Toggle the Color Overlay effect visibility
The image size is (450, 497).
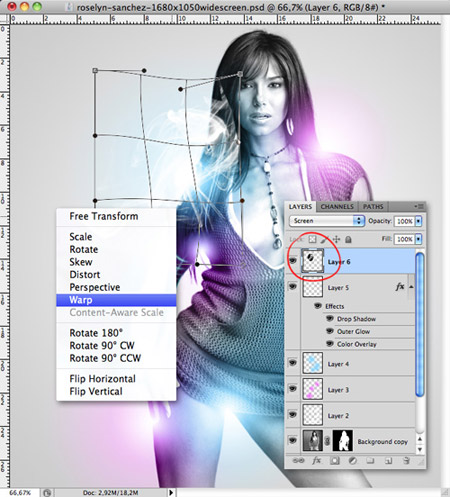(x=330, y=344)
